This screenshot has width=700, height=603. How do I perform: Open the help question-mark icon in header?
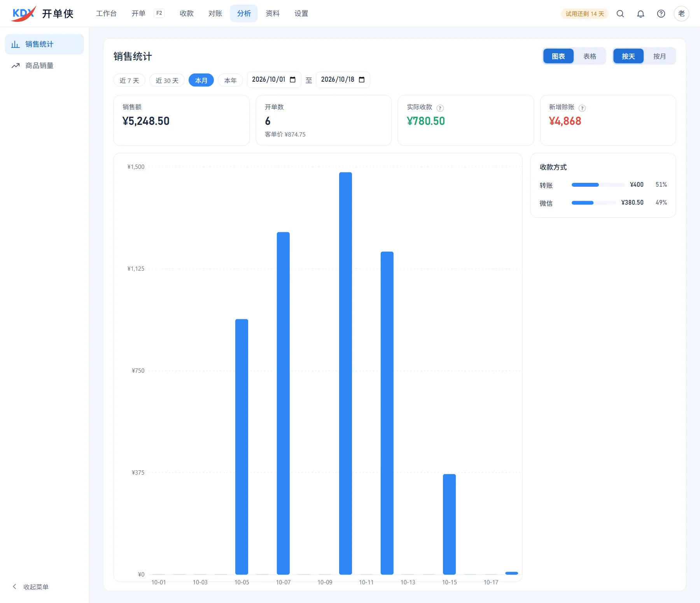pyautogui.click(x=661, y=14)
